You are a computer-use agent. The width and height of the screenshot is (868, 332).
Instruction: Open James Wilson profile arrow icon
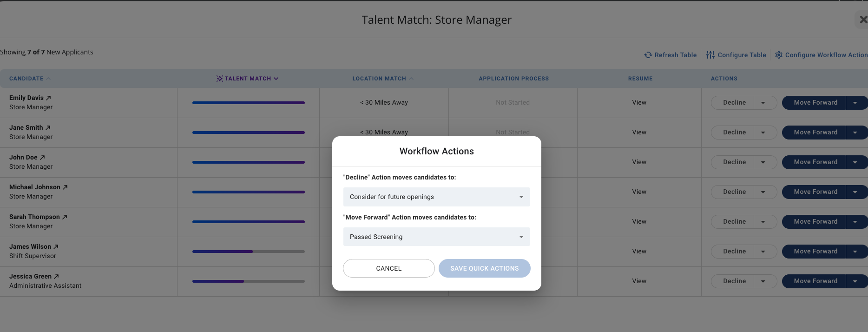click(x=56, y=246)
